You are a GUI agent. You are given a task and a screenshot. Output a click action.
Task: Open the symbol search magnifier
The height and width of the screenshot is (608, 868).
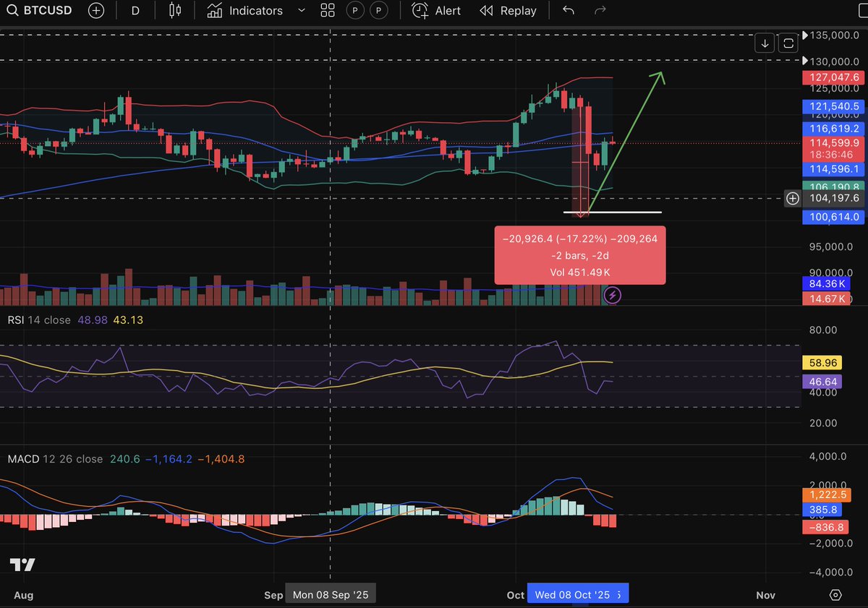pyautogui.click(x=13, y=10)
